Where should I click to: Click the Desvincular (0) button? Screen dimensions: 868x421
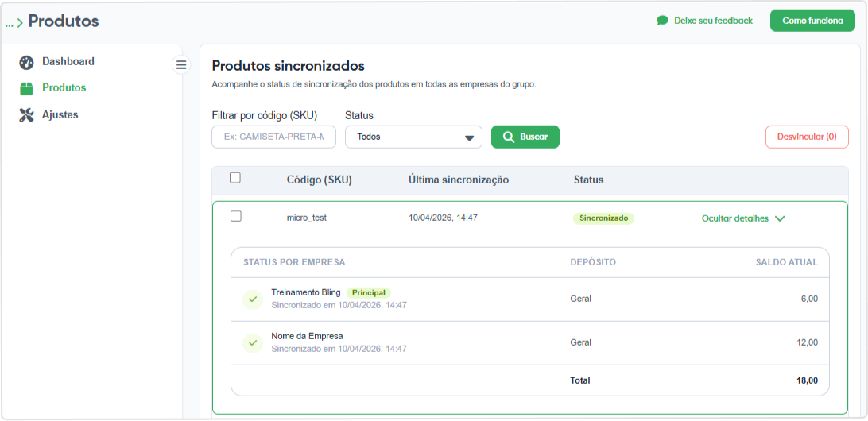(x=807, y=137)
